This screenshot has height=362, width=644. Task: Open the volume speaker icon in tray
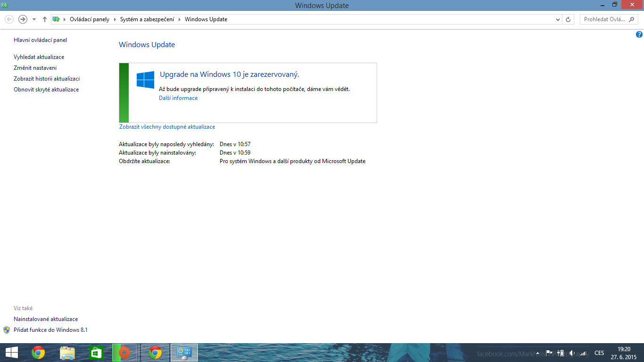coord(572,353)
